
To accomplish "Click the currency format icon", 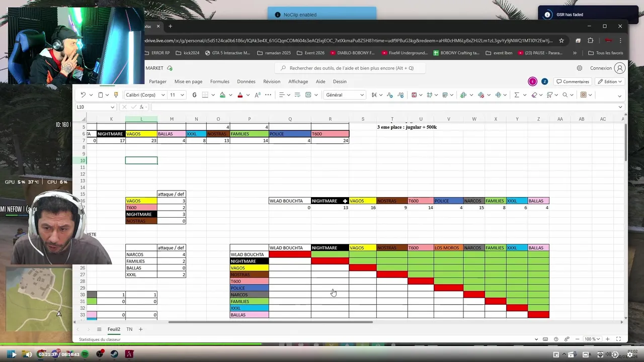I will click(x=374, y=95).
